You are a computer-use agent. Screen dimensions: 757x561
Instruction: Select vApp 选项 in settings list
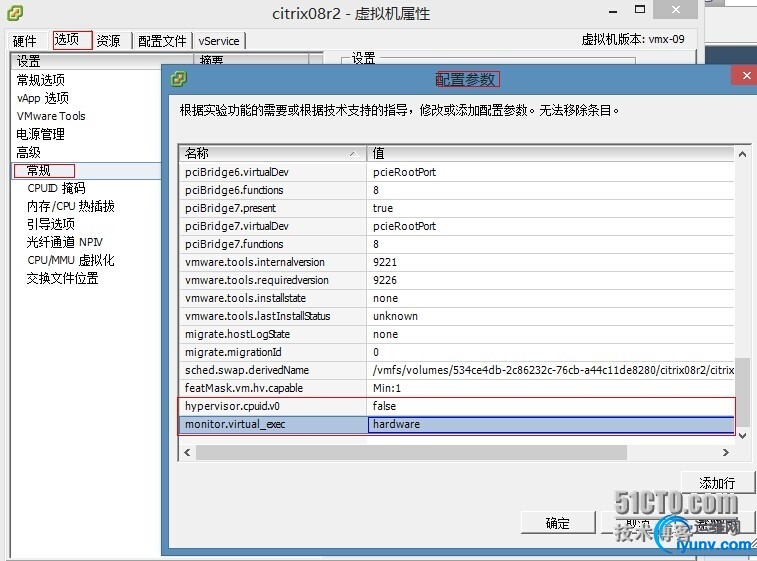coord(43,98)
